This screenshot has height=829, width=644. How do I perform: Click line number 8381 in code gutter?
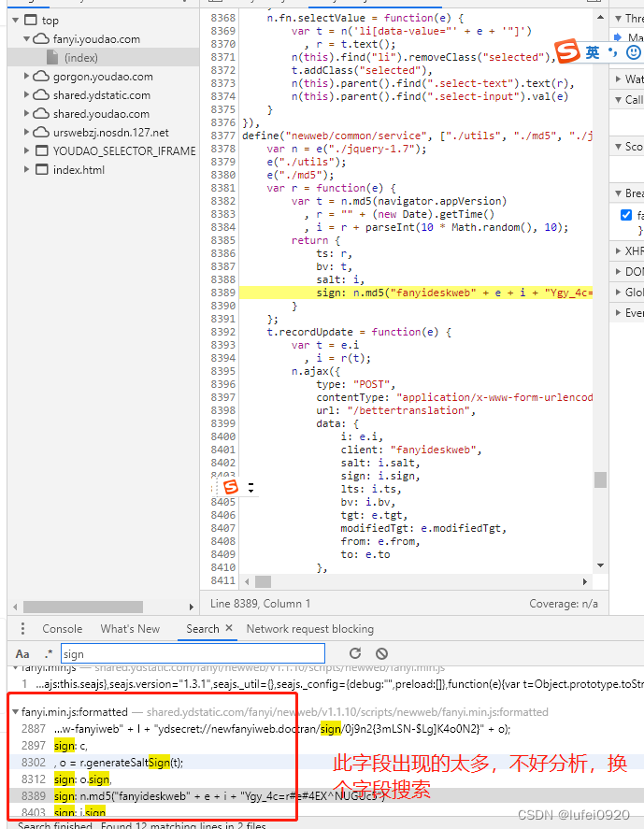pyautogui.click(x=222, y=188)
